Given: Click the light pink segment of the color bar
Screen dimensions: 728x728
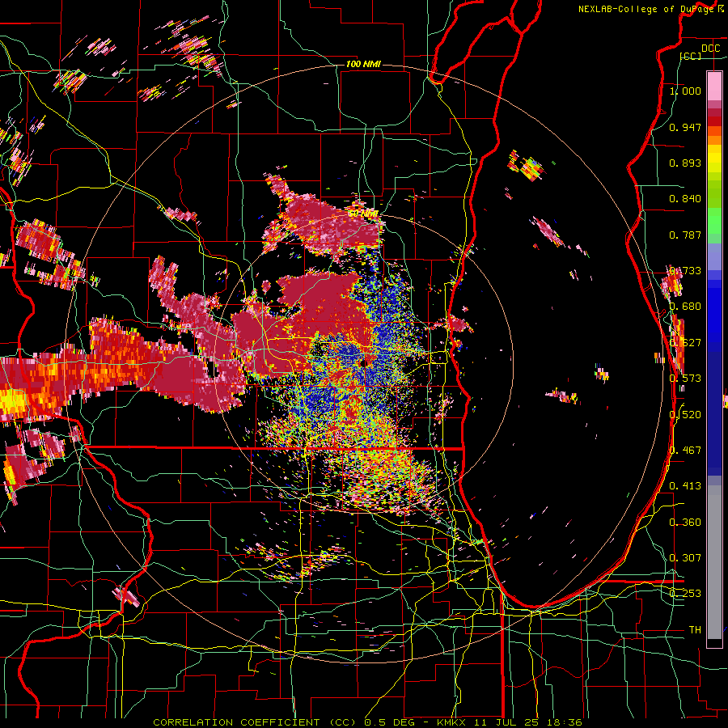Looking at the screenshot, I should click(x=714, y=86).
